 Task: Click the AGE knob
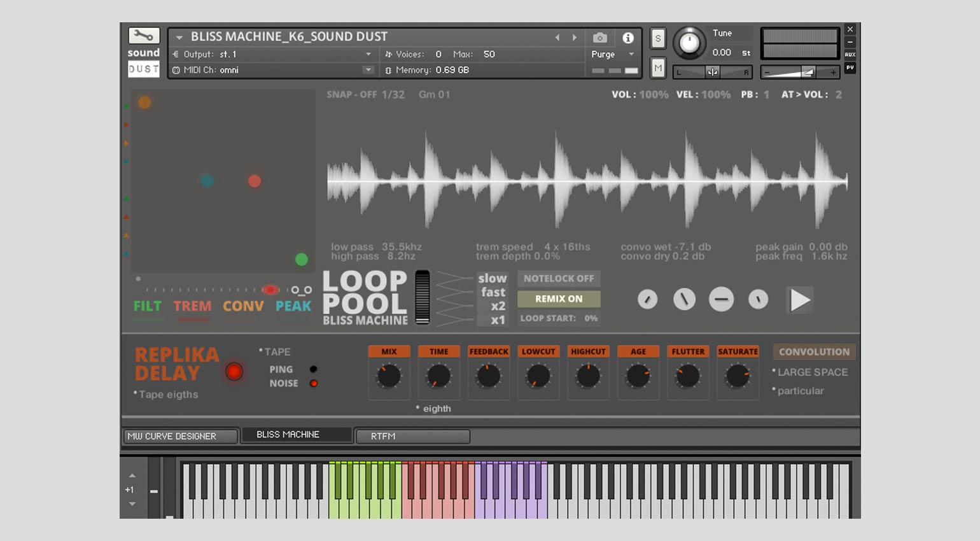(x=638, y=376)
